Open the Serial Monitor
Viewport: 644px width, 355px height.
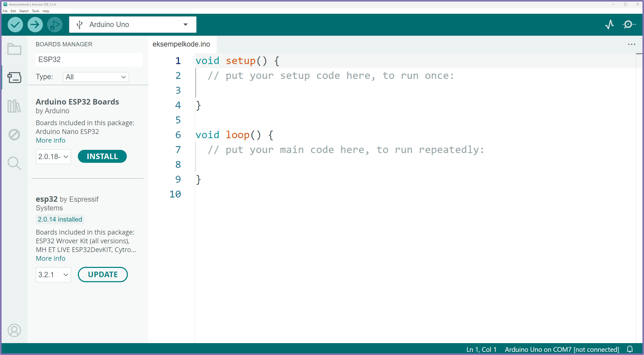[x=629, y=25]
